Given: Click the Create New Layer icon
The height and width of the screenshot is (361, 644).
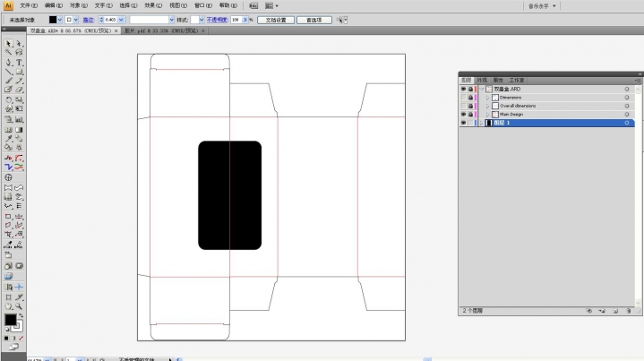Looking at the screenshot, I should [614, 311].
